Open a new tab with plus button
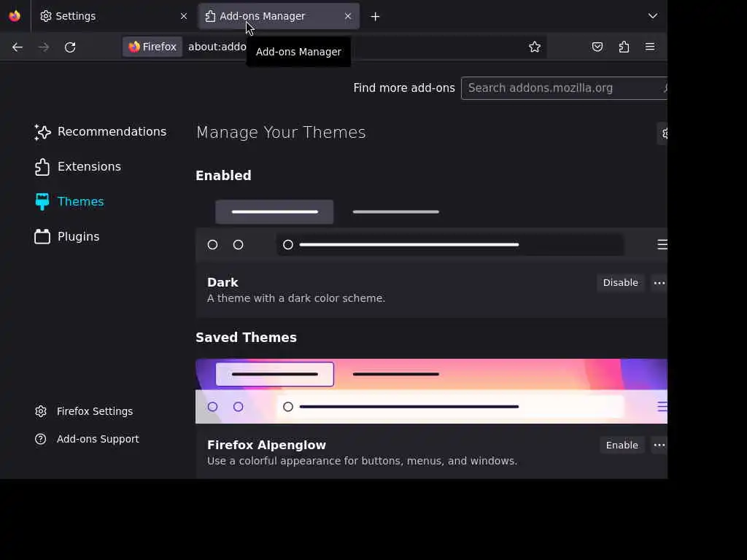Viewport: 747px width, 560px height. pyautogui.click(x=375, y=17)
